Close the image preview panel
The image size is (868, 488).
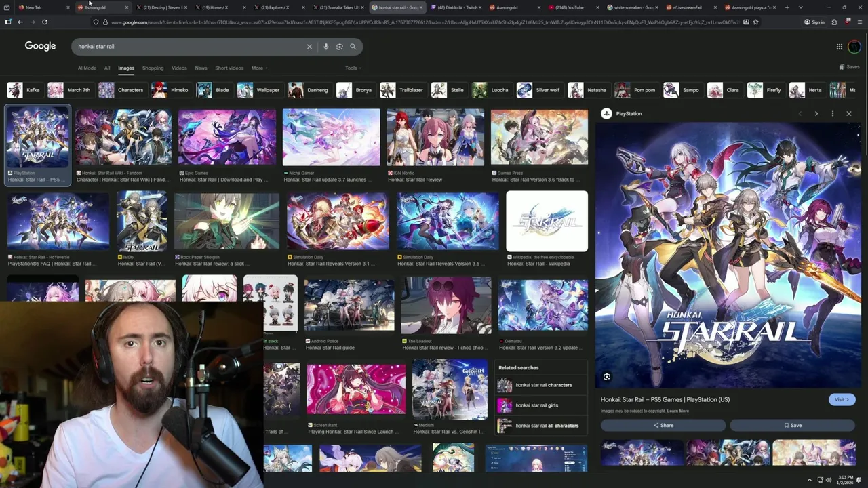point(848,113)
